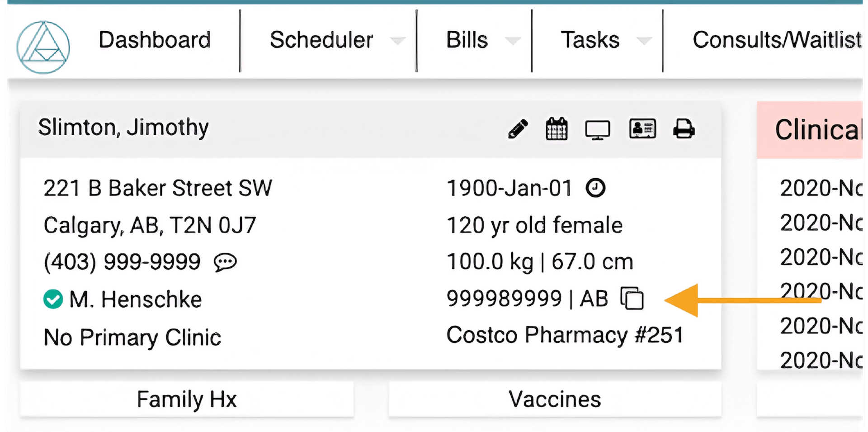Click the clock icon beside birth date
Image resolution: width=868 pixels, height=432 pixels.
point(595,188)
